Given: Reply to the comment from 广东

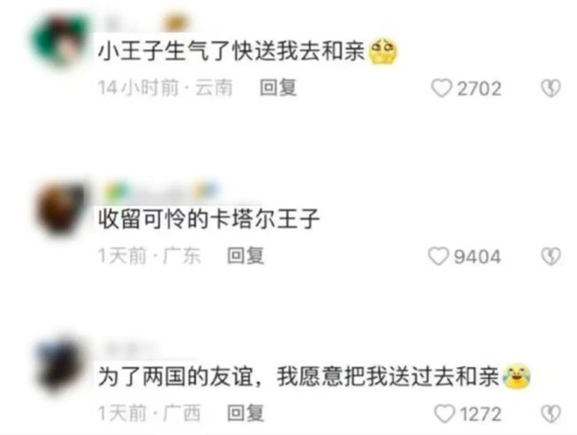Looking at the screenshot, I should 245,256.
